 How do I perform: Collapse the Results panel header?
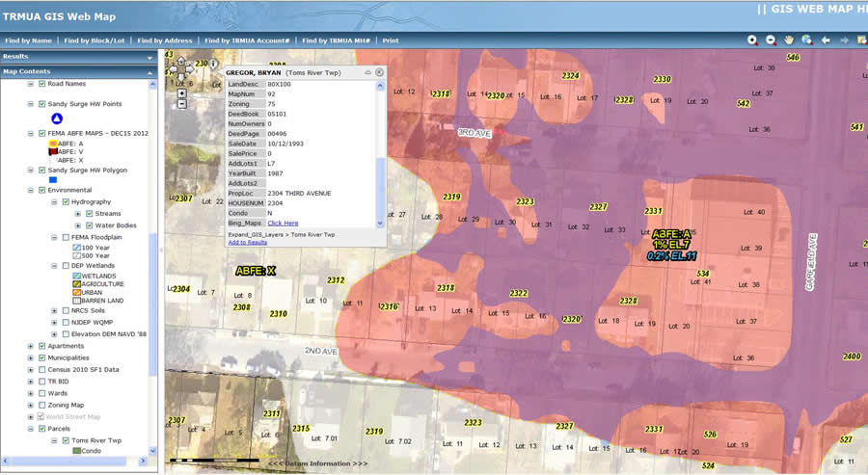[x=149, y=57]
